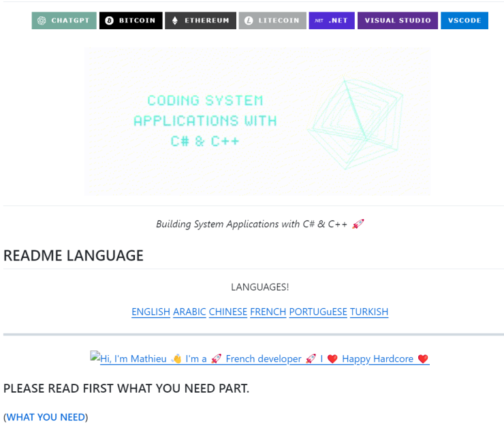Select the CHINESE language link
Screen dimensions: 504x428
pyautogui.click(x=227, y=312)
